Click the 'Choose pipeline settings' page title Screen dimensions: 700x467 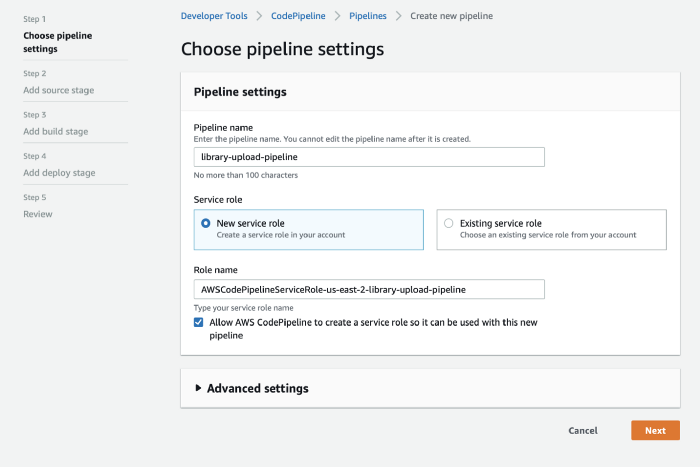point(282,49)
